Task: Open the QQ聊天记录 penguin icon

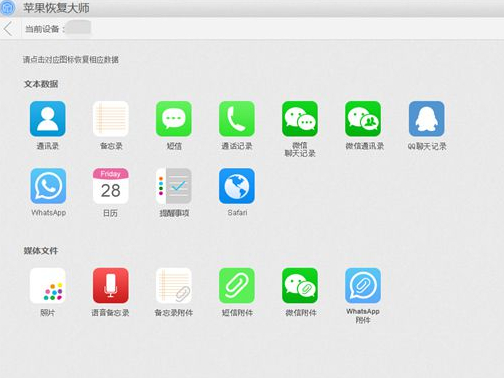Action: [427, 119]
